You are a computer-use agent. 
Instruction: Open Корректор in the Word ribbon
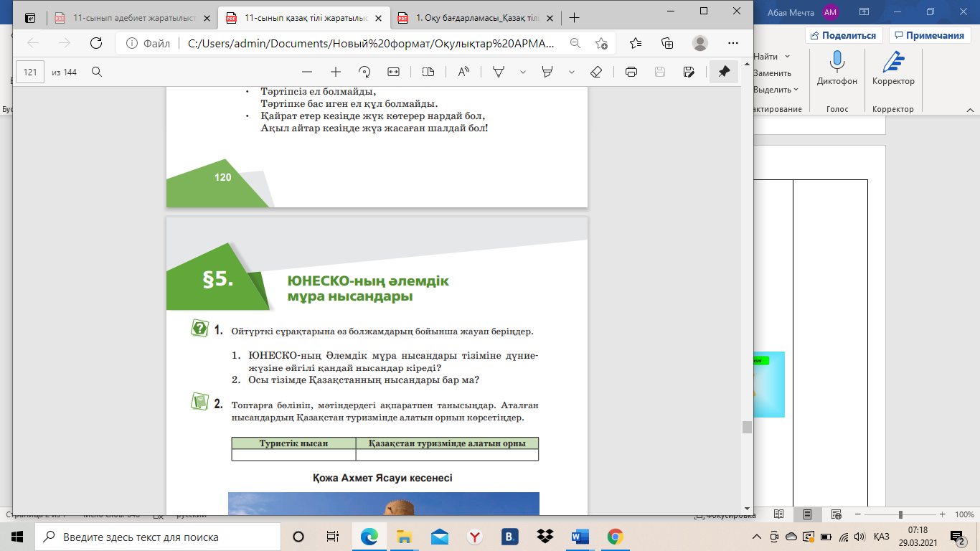point(893,69)
